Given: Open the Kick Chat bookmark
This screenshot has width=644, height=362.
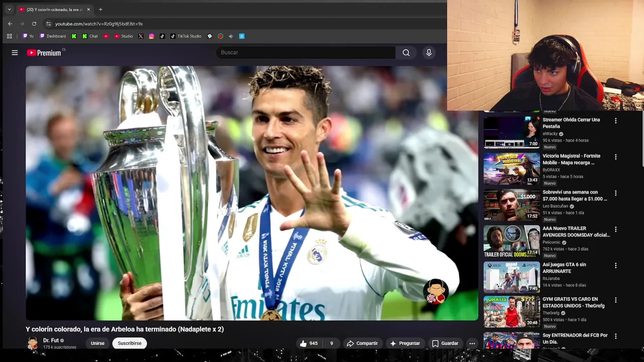Looking at the screenshot, I should (x=90, y=36).
